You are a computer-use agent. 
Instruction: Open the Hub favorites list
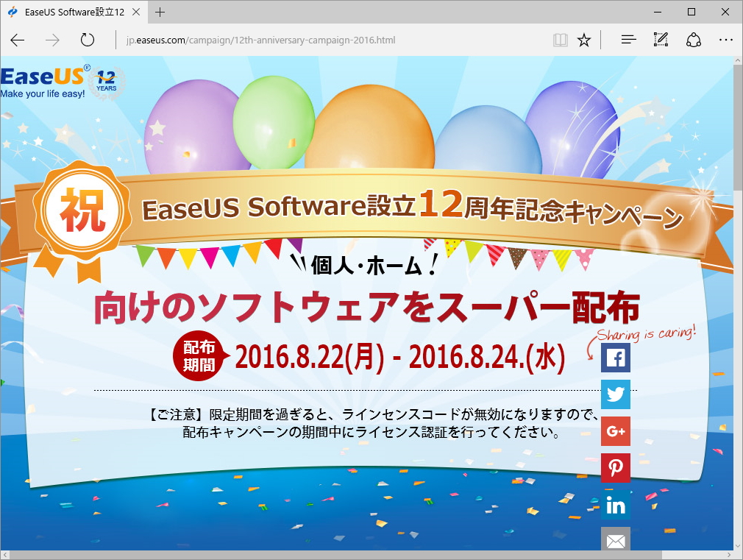(x=628, y=39)
